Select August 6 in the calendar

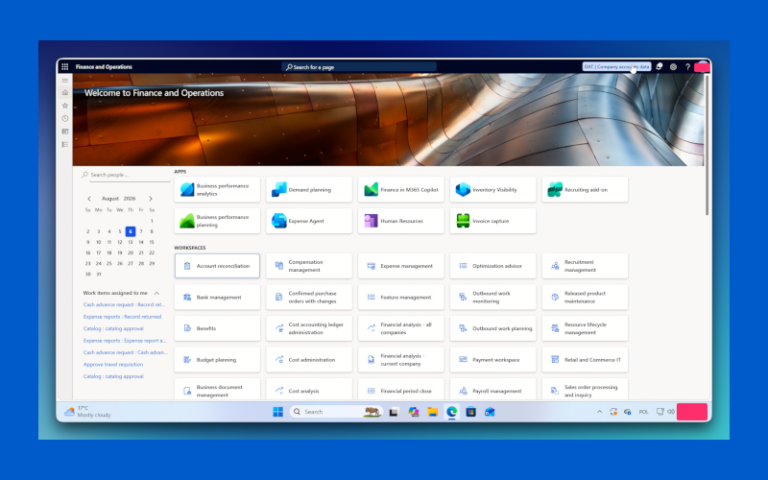click(x=130, y=231)
